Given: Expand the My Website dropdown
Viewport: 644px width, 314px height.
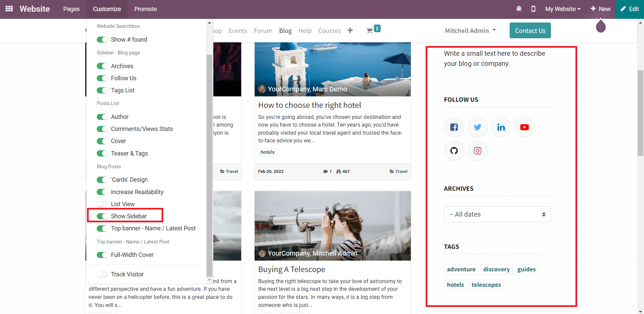Looking at the screenshot, I should point(563,9).
